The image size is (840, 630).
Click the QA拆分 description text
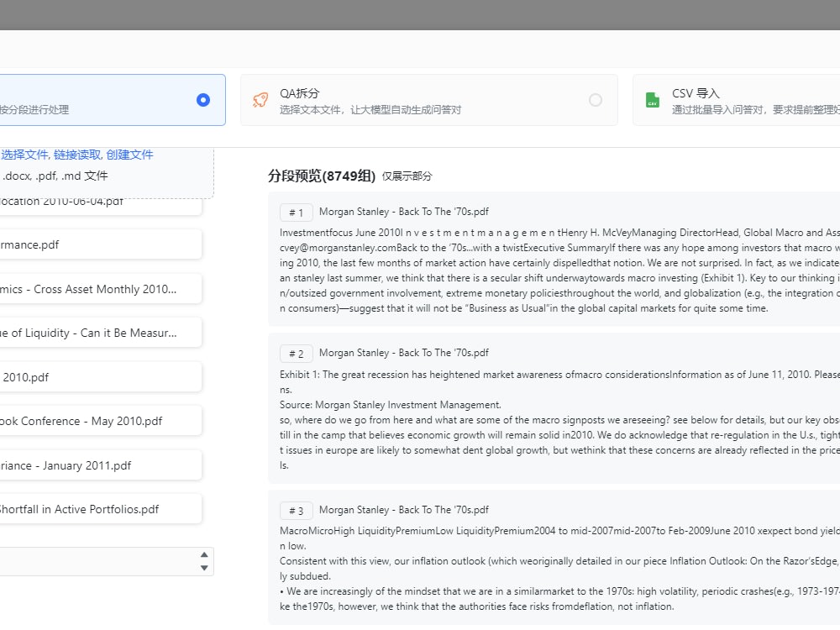[370, 110]
